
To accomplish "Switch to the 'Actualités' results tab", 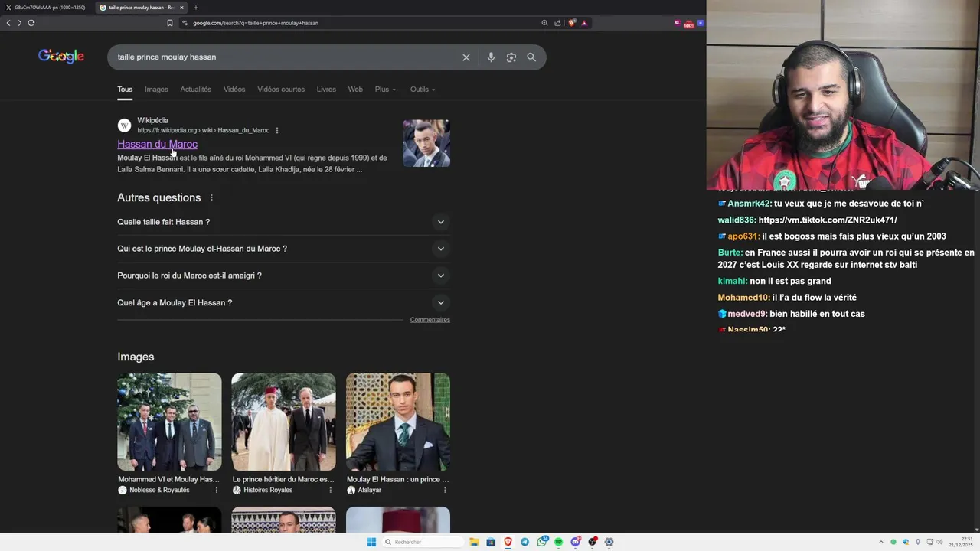I will 195,90.
